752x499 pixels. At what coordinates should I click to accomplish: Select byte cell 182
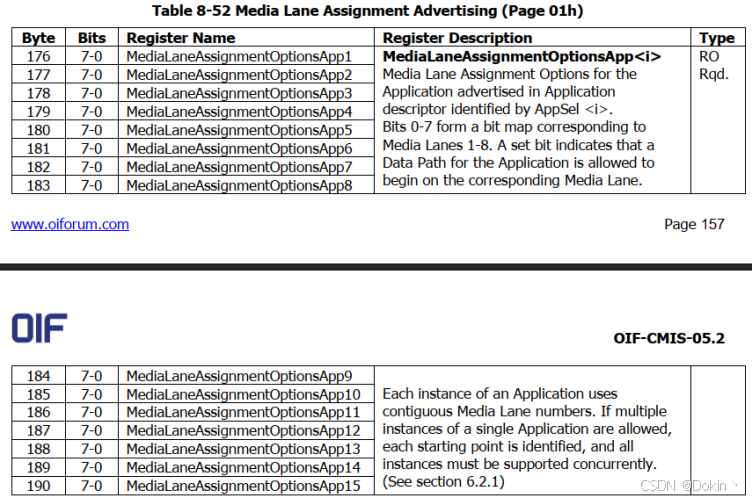38,166
